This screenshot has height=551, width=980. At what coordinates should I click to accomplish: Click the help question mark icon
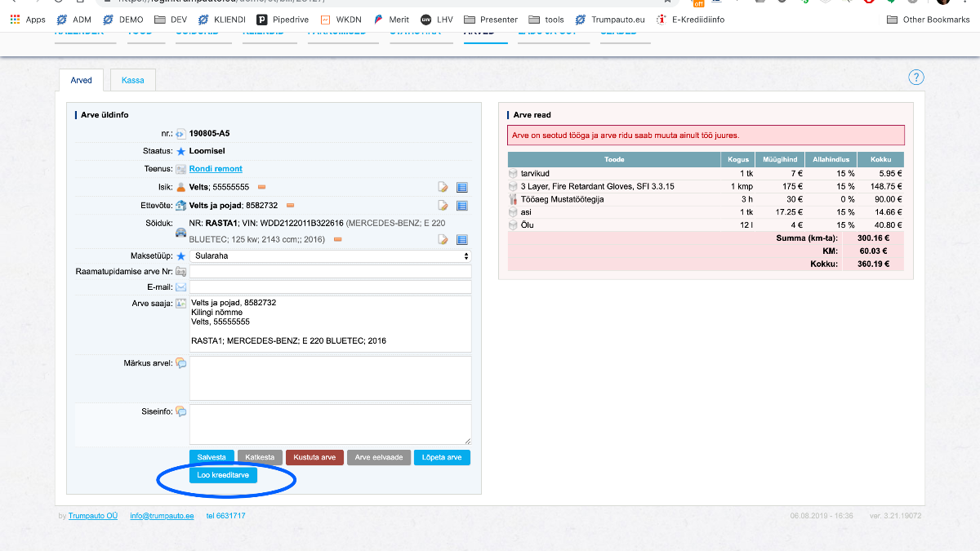point(916,78)
